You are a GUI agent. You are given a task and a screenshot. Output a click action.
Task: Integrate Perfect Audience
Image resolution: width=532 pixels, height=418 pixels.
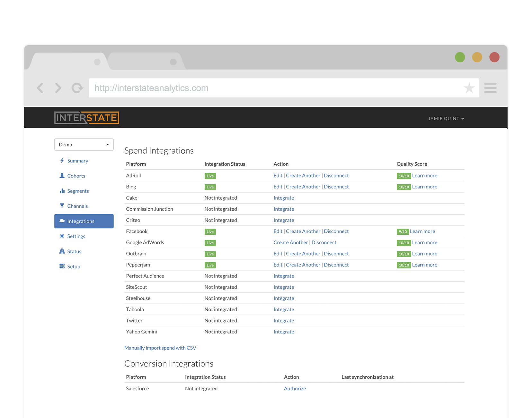coord(284,276)
